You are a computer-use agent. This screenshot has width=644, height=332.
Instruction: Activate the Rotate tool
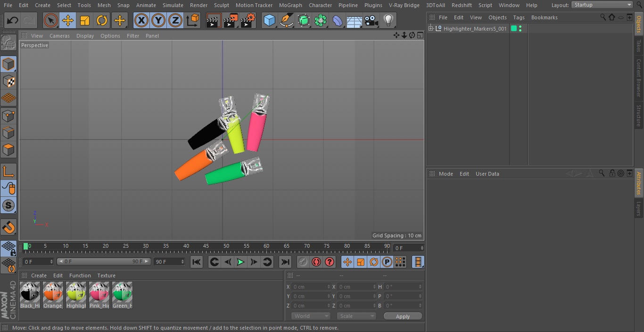coord(102,20)
